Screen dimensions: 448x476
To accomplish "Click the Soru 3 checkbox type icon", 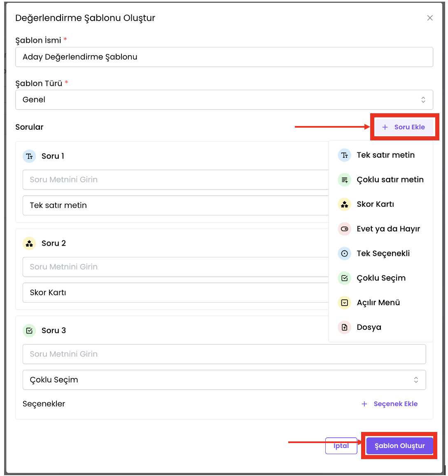I will pos(29,331).
